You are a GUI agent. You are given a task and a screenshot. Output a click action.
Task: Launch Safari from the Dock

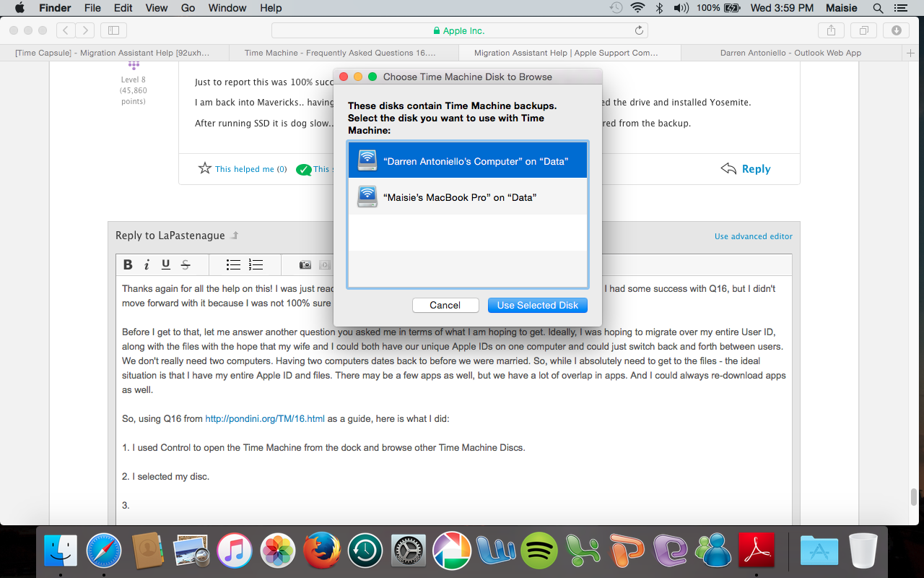click(x=104, y=551)
